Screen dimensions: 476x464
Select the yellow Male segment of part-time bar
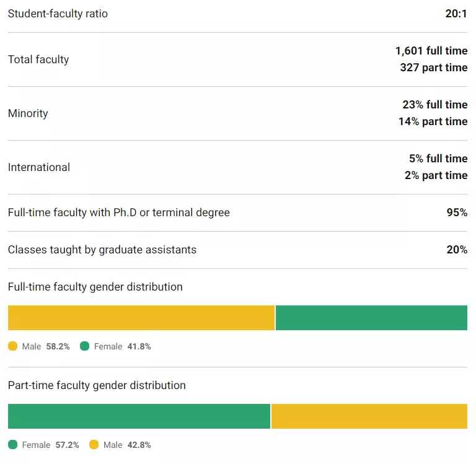(369, 416)
